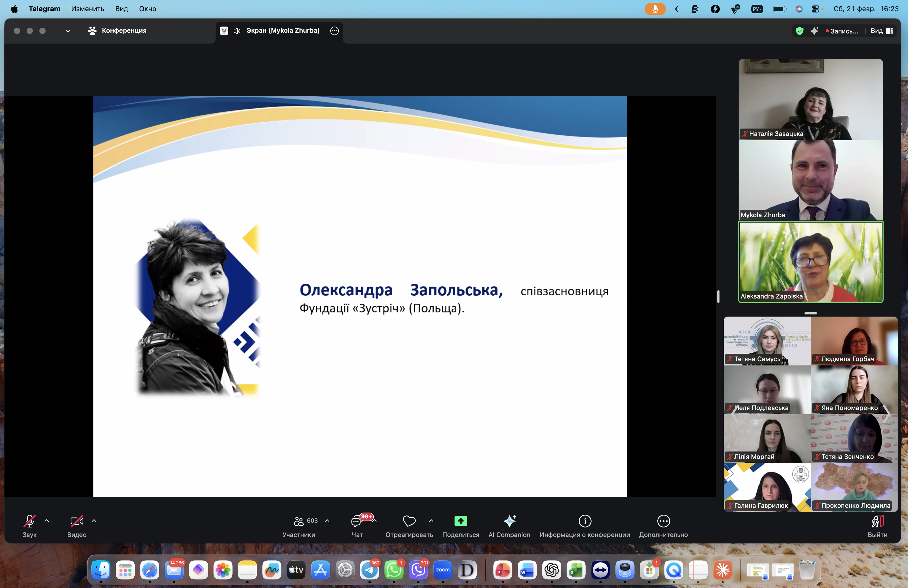This screenshot has width=908, height=588.
Task: Expand participants options arrow next to count
Action: click(327, 521)
